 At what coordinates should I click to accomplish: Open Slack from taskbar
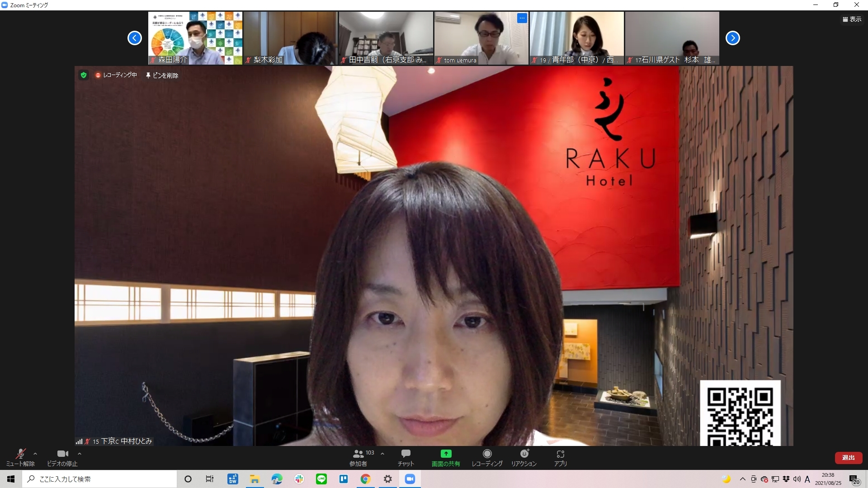click(x=299, y=479)
